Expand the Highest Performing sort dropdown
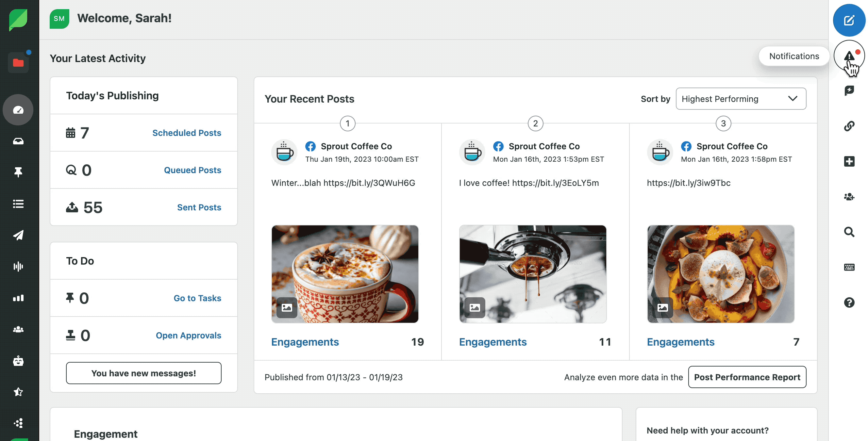Screen dimensions: 868x441 (741, 99)
